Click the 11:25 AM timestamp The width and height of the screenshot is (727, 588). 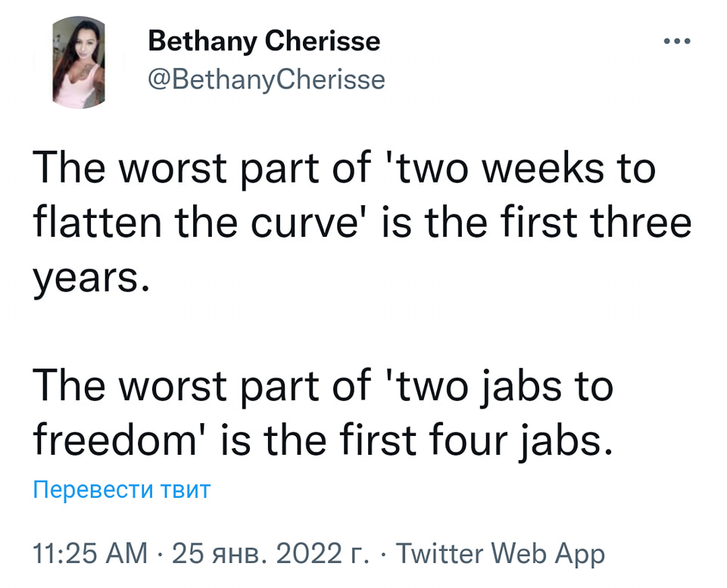91,554
